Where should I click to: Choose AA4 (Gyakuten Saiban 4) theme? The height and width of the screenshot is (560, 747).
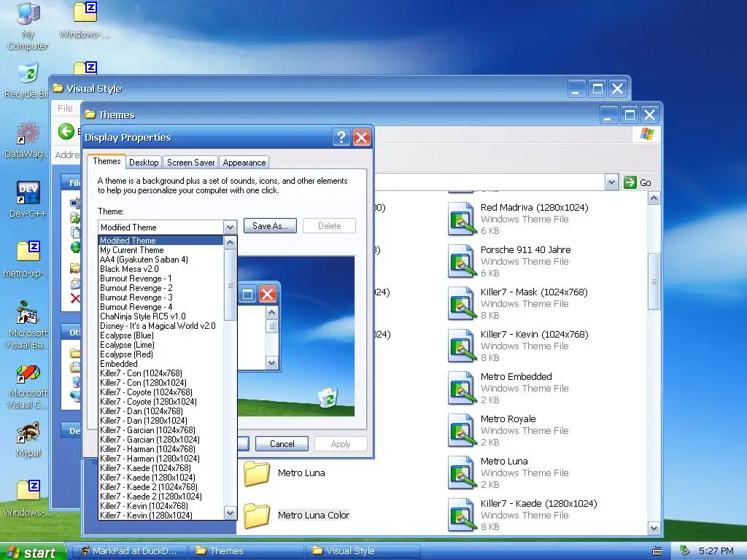pyautogui.click(x=161, y=260)
